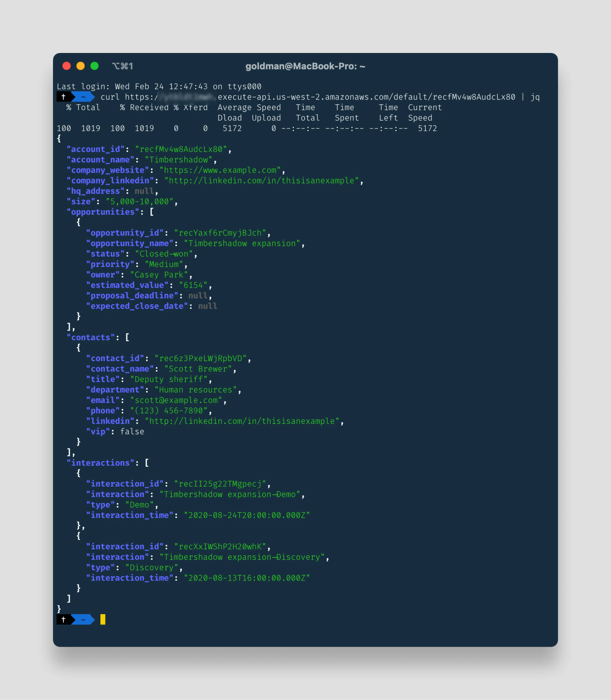Click the interaction value ending in Demo
This screenshot has height=700, width=611.
pyautogui.click(x=230, y=495)
